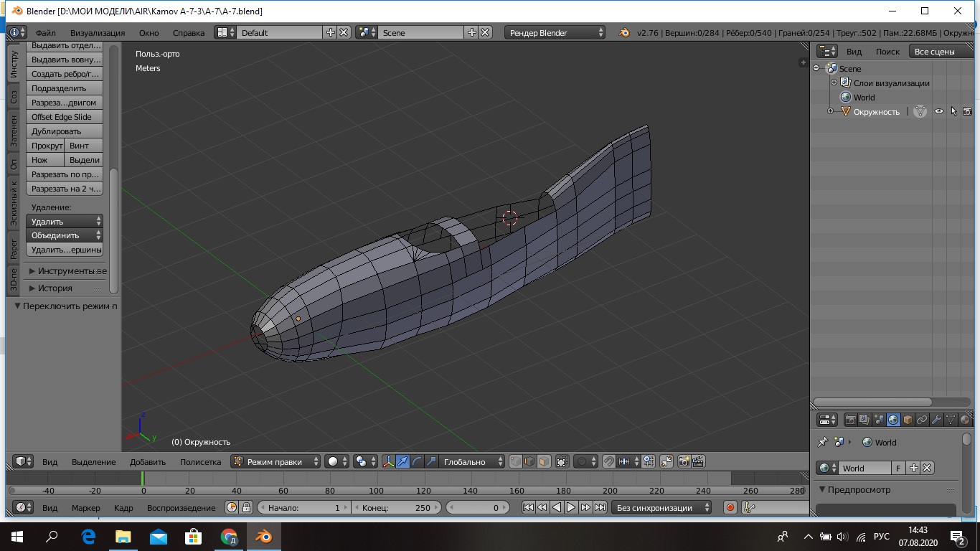Expand the История panel

[x=55, y=288]
